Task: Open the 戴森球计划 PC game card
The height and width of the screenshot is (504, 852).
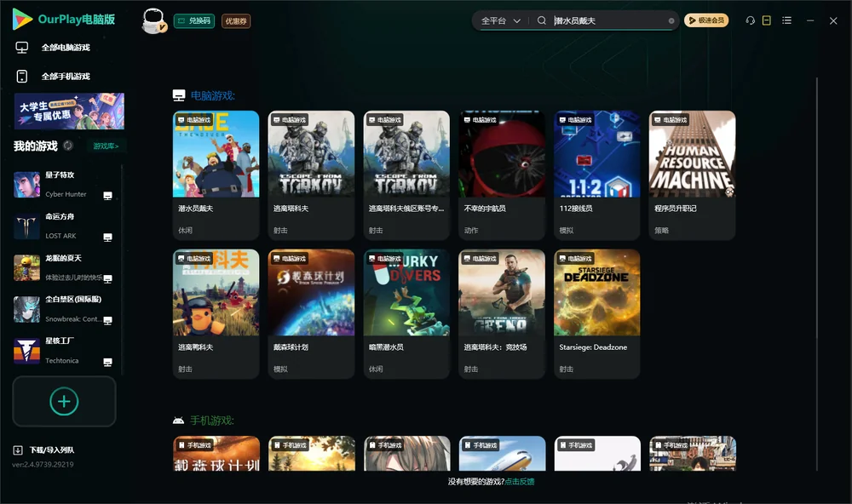Action: click(x=311, y=314)
